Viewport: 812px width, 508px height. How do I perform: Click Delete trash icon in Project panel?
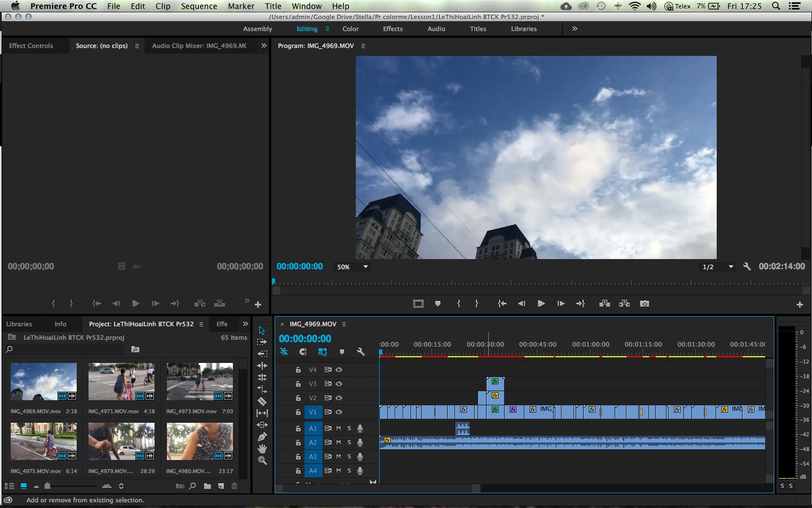tap(235, 486)
